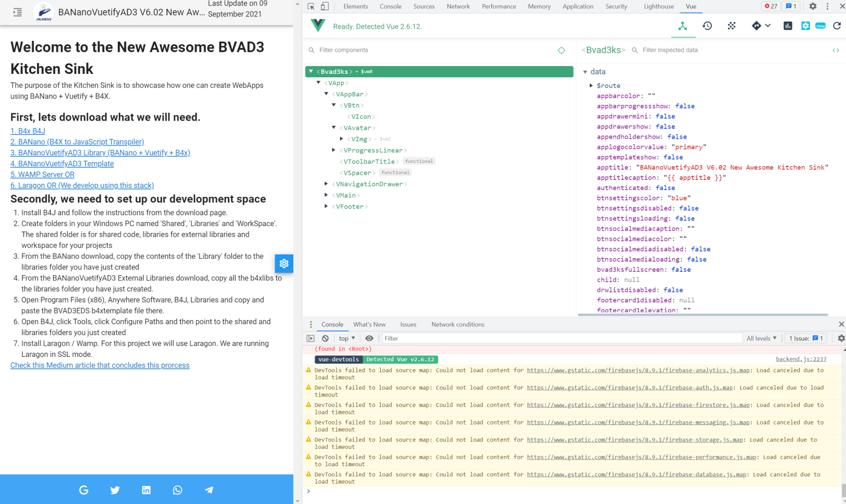Screen dimensions: 846x504
Task: Open Vue devtools settings panel
Action: [x=805, y=26]
